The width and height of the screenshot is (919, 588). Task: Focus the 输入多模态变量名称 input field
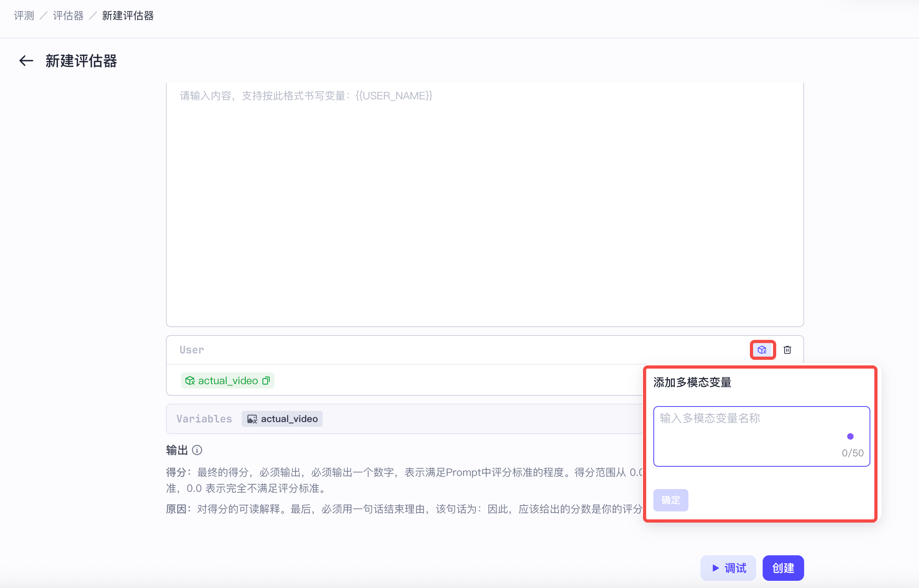(x=761, y=436)
